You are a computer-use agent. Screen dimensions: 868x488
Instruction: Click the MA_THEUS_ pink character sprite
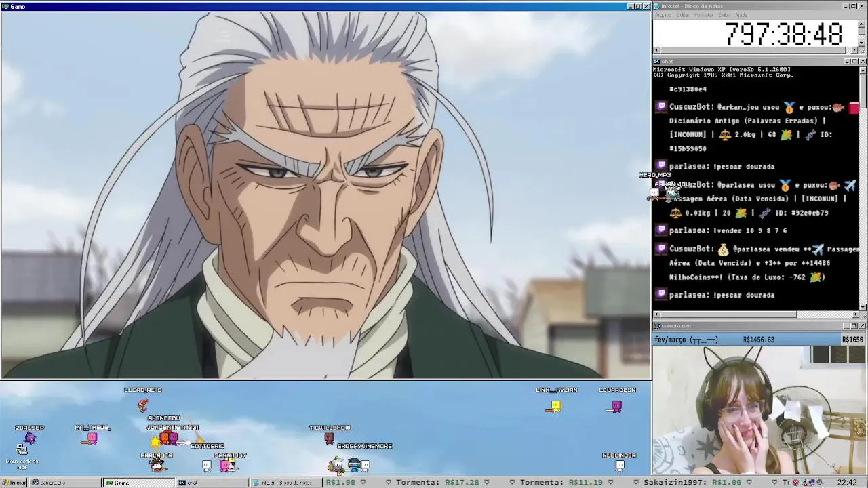tap(92, 439)
